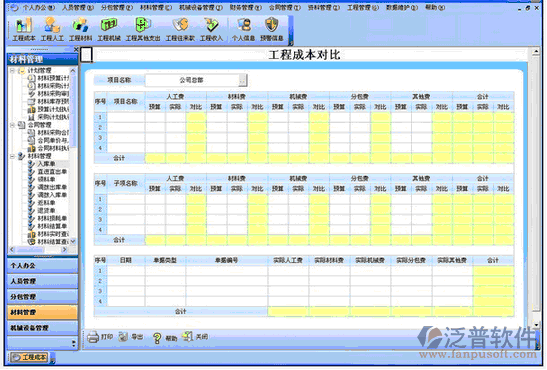Image resolution: width=547 pixels, height=370 pixels.
Task: Click the 帮助 question mark icon
Action: pyautogui.click(x=157, y=338)
